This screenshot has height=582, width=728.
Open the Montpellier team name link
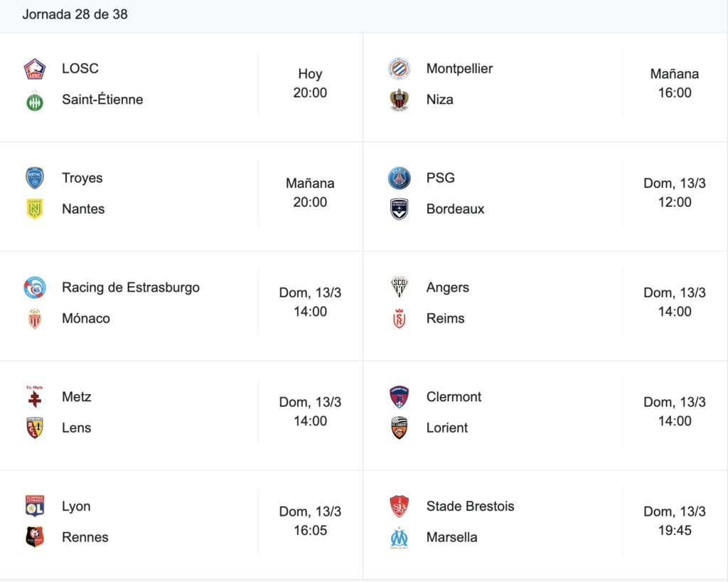[x=460, y=69]
